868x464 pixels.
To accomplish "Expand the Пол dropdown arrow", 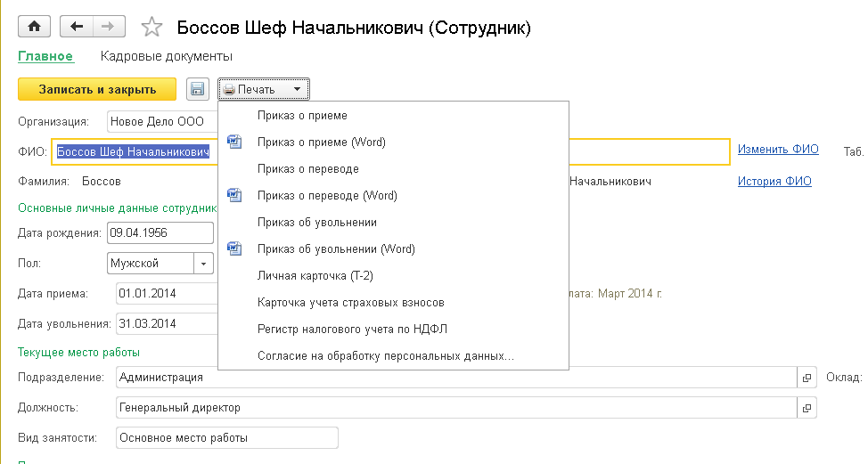I will [x=204, y=264].
